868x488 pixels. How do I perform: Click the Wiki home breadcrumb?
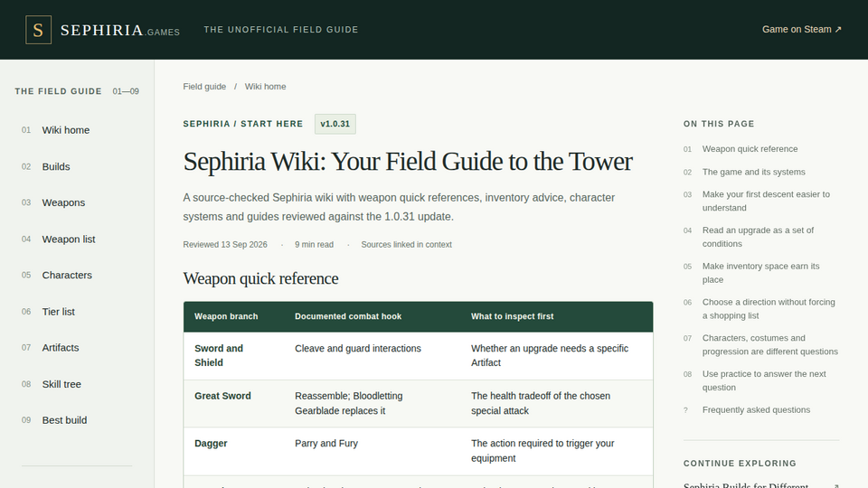(265, 87)
